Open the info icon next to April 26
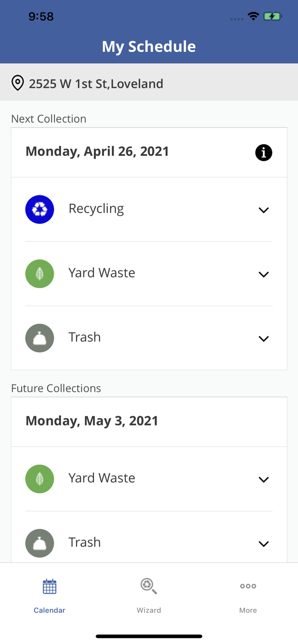 point(264,152)
